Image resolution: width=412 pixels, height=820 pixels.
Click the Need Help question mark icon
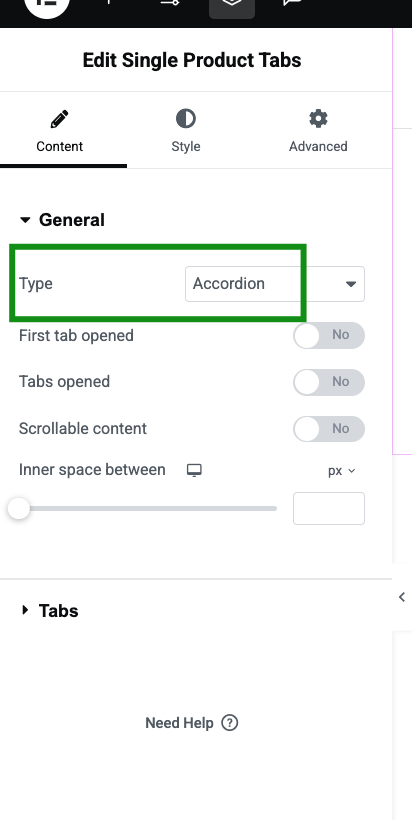[x=230, y=723]
